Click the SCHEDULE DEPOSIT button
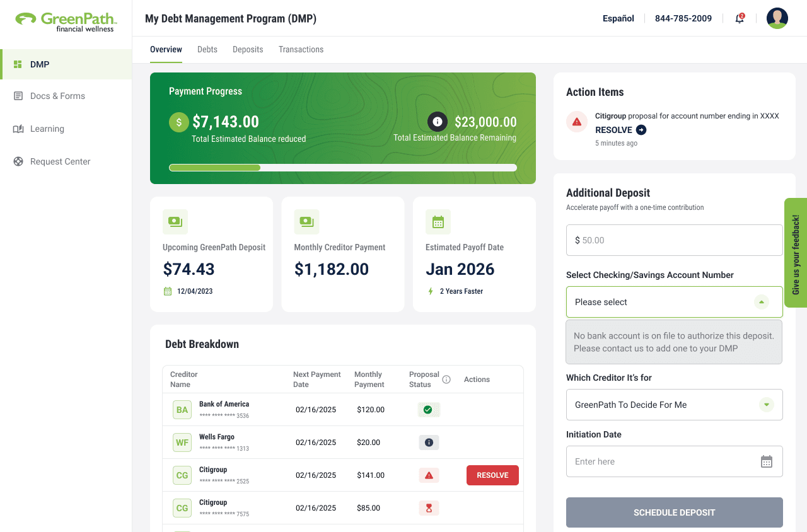Image resolution: width=807 pixels, height=532 pixels. 675,512
